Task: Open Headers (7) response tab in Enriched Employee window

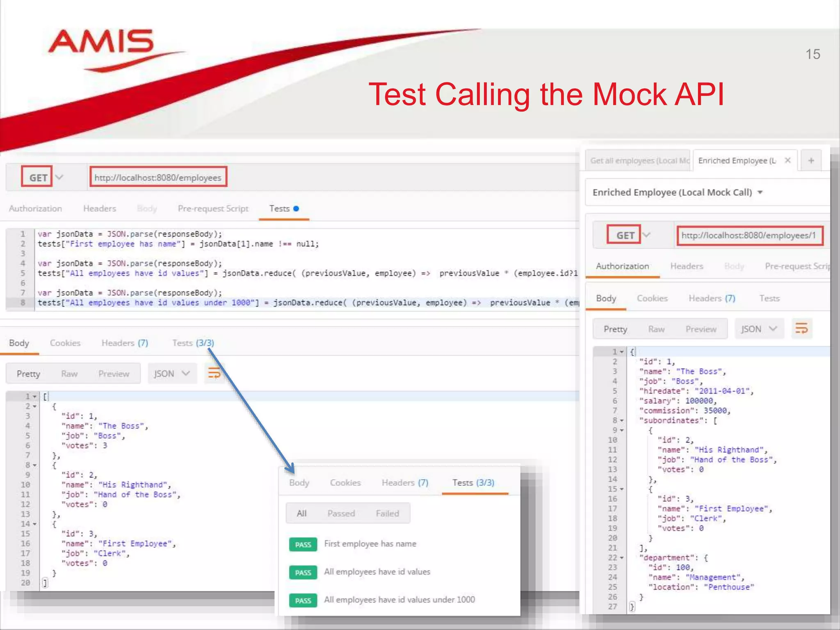Action: click(712, 298)
